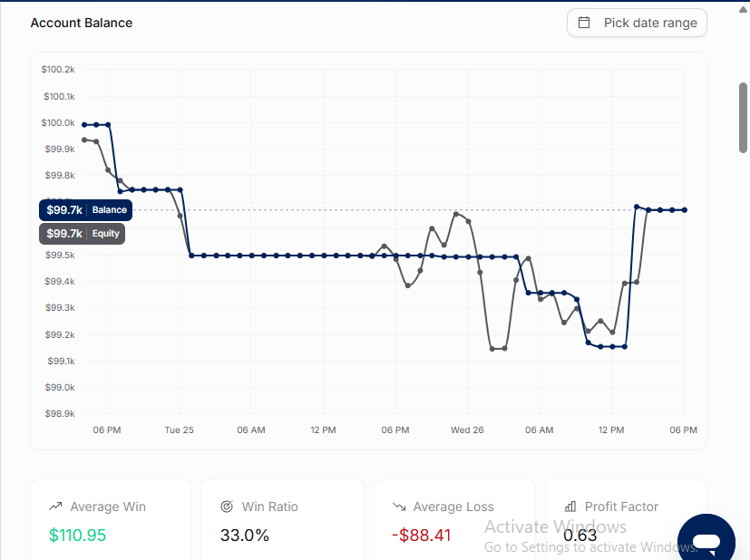The image size is (750, 560).
Task: Click the first balance point at $100.0k
Action: (x=84, y=125)
